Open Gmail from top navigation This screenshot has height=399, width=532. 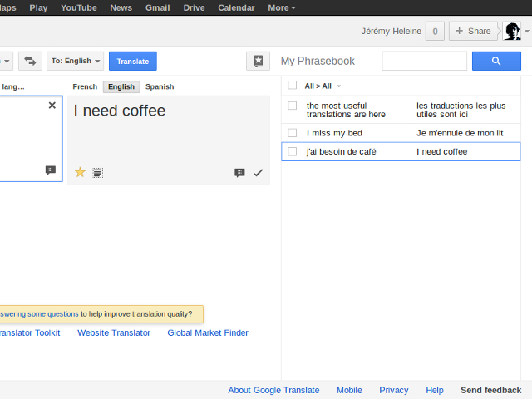[157, 7]
